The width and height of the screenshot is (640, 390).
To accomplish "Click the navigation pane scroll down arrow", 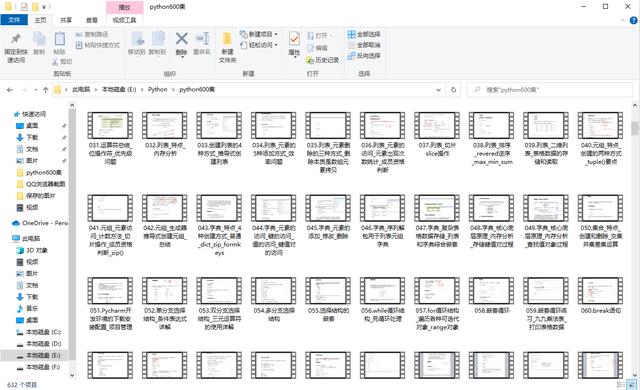I will (x=72, y=375).
